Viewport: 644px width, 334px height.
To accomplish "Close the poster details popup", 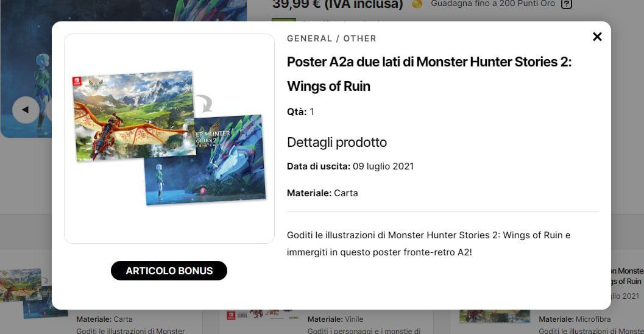I will coord(597,37).
